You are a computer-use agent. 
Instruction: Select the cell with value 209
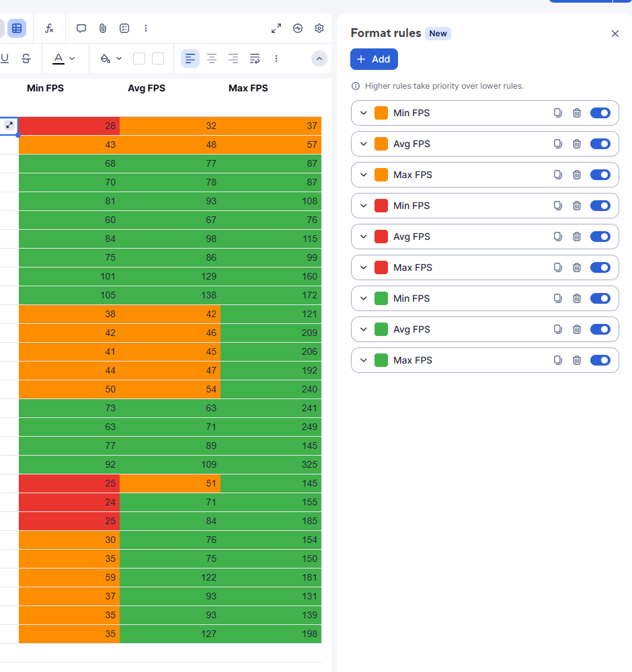(x=271, y=333)
